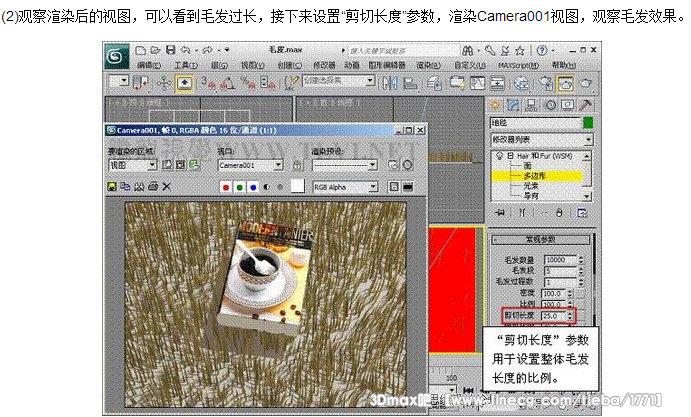Screen dimensions: 691x417
Task: Toggle the 3D Snaps button
Action: [208, 83]
